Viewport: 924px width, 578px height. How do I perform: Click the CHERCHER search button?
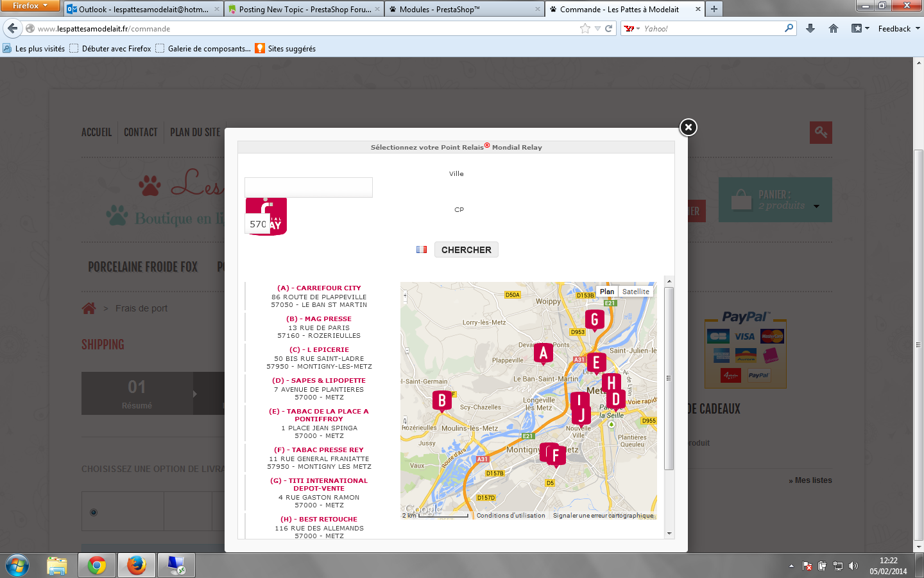pyautogui.click(x=466, y=250)
